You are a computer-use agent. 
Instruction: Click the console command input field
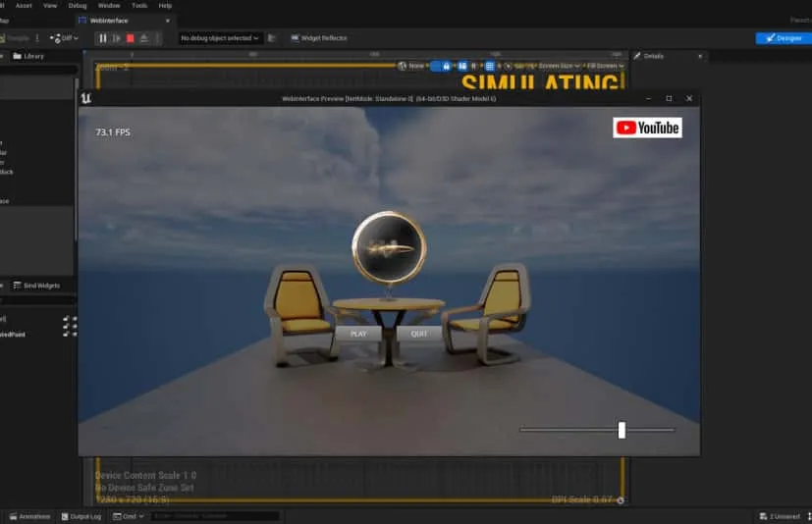pyautogui.click(x=214, y=516)
